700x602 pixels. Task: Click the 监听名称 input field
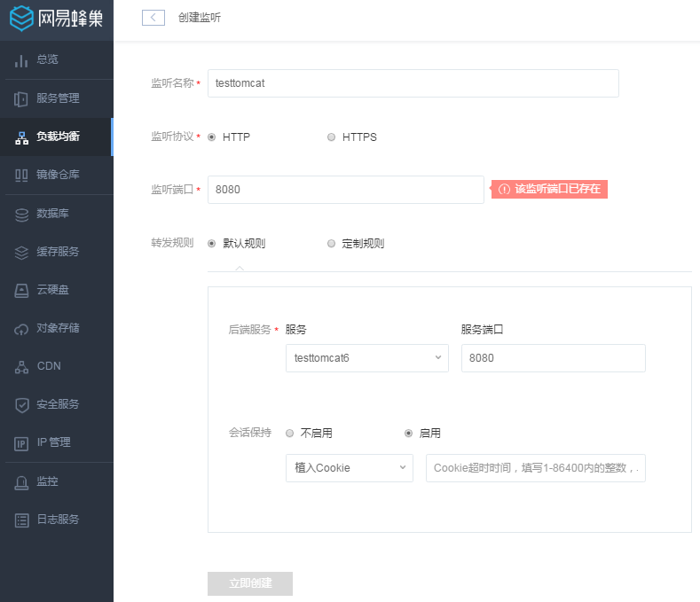coord(413,83)
